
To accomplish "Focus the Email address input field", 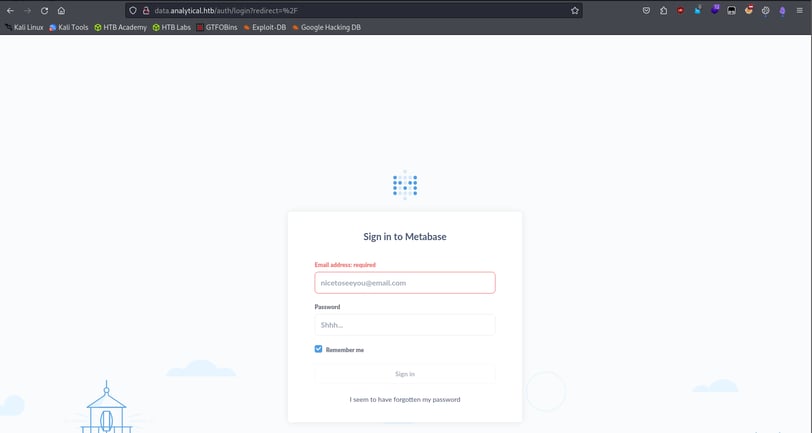I will pos(405,283).
